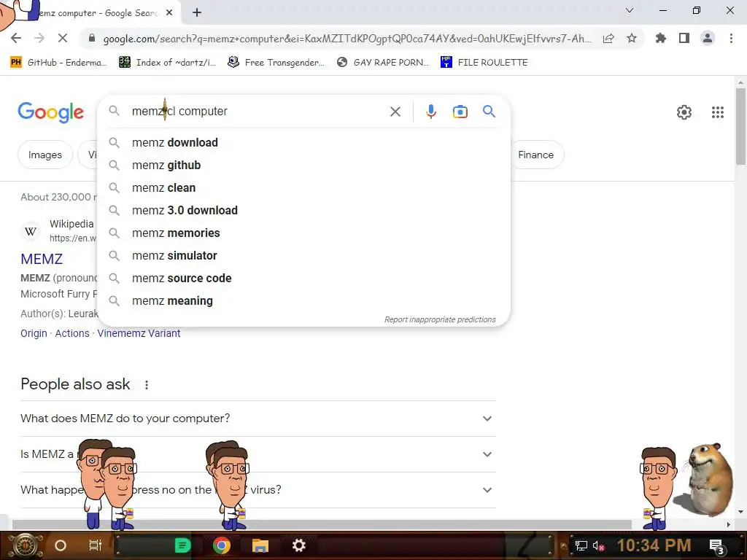
Task: Expand What happens press no question
Action: tap(258, 490)
